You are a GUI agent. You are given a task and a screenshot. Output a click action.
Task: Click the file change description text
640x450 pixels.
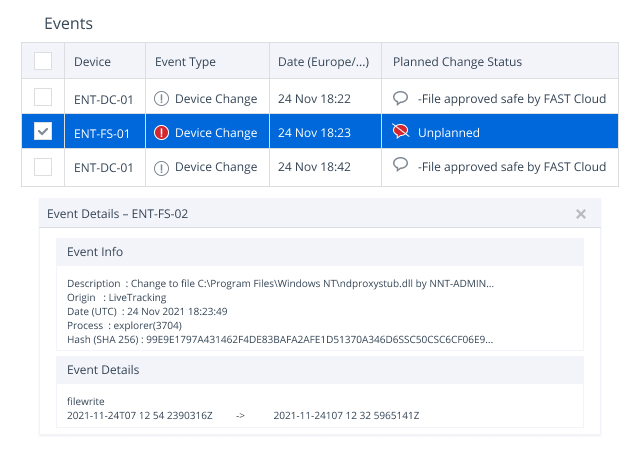pyautogui.click(x=280, y=284)
